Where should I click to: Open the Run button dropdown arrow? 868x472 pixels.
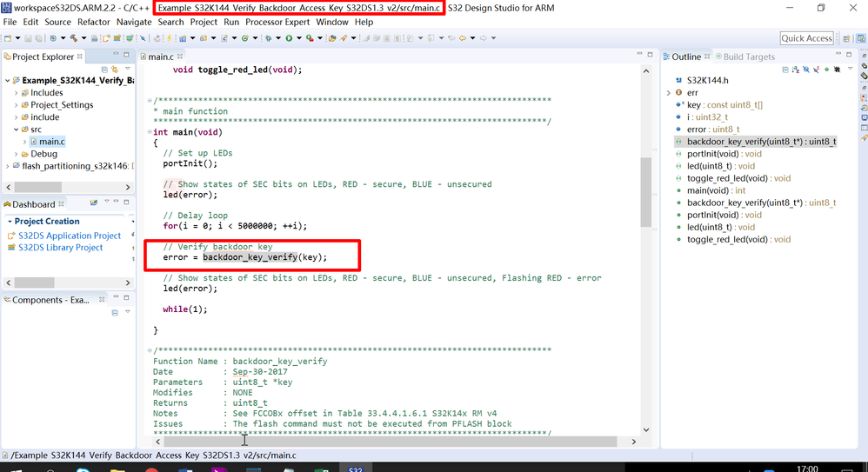coord(299,38)
